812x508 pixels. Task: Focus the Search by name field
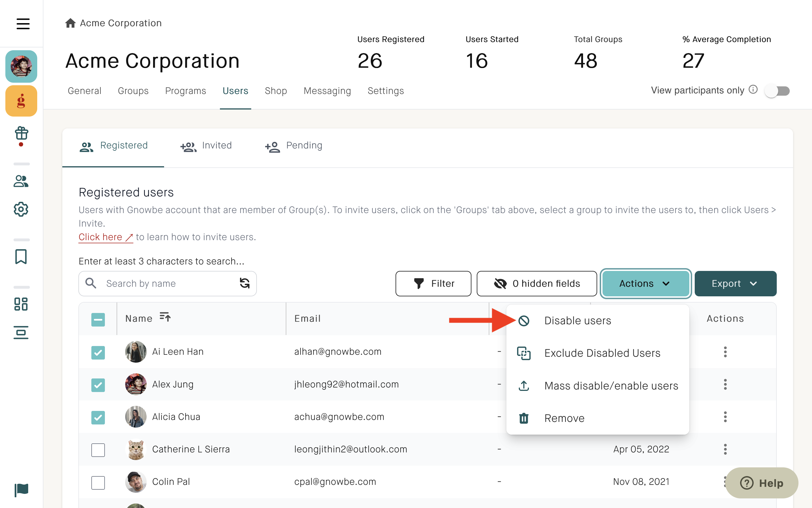(167, 283)
